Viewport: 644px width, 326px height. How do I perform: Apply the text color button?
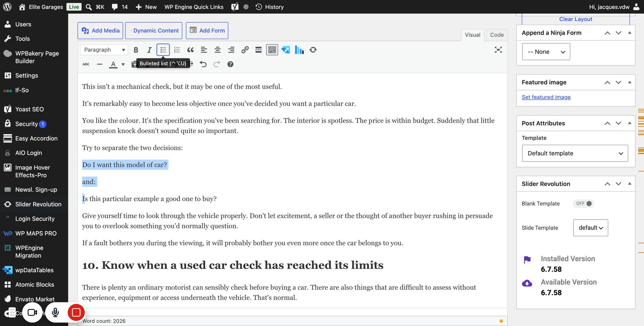(x=114, y=64)
